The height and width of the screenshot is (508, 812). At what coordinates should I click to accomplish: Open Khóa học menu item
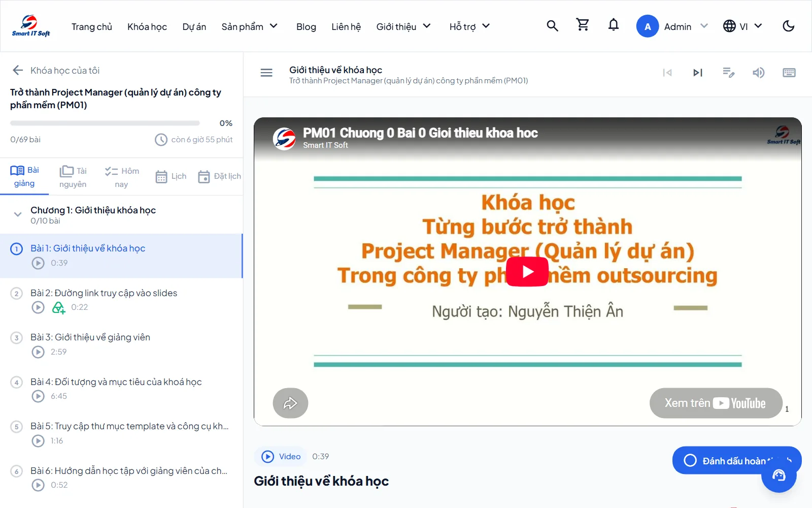coord(147,26)
